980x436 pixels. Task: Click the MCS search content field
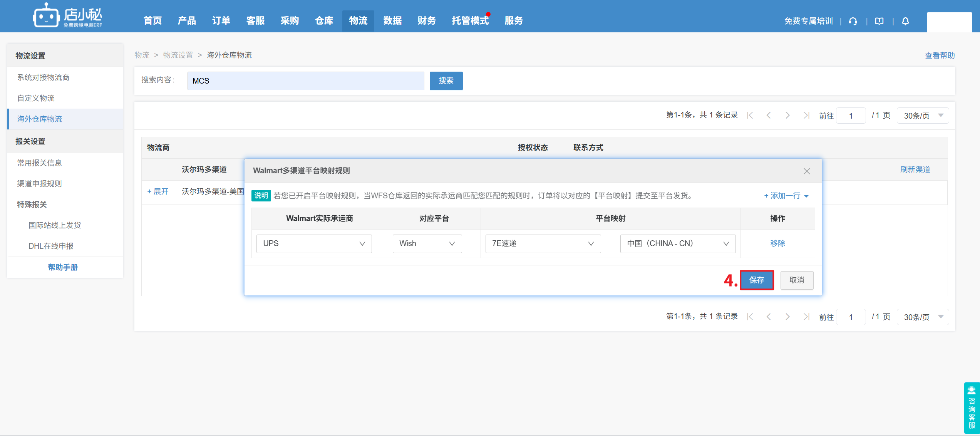point(305,81)
